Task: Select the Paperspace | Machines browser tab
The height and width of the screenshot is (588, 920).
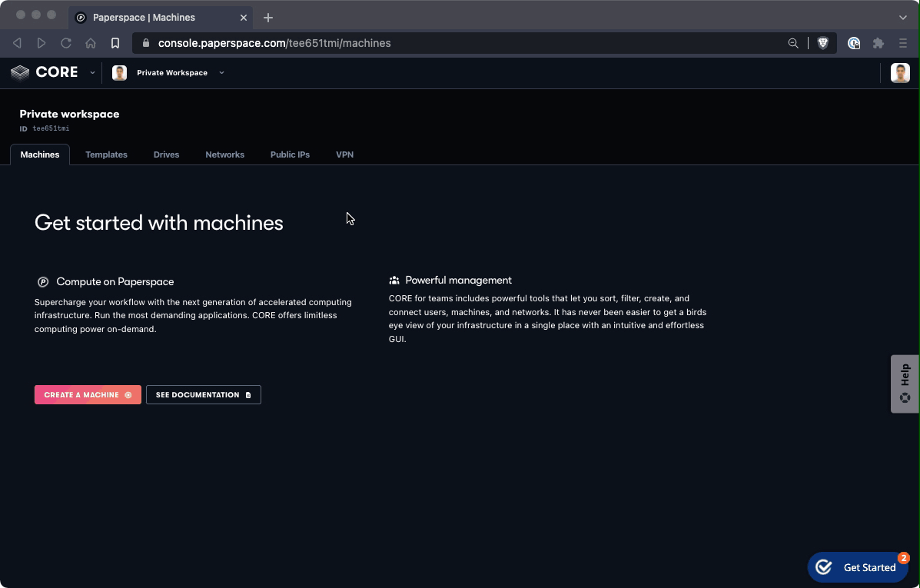Action: [161, 18]
